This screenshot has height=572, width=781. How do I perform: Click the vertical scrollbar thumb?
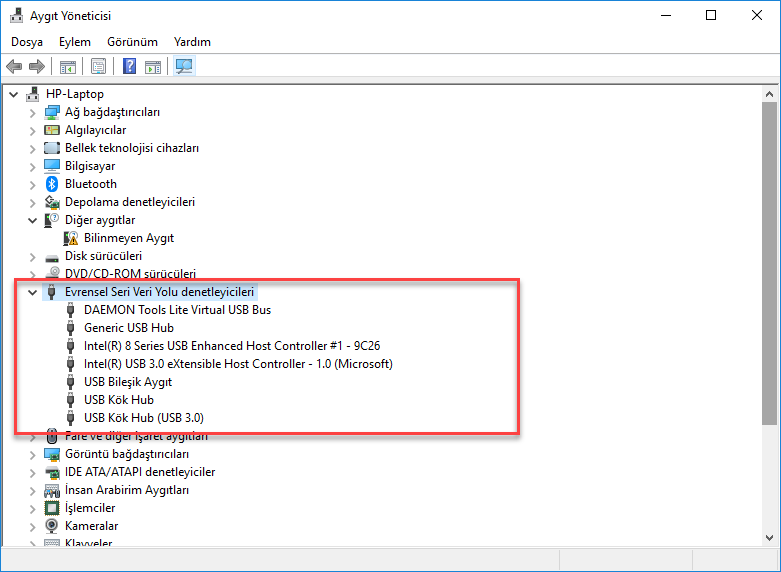pos(770,264)
